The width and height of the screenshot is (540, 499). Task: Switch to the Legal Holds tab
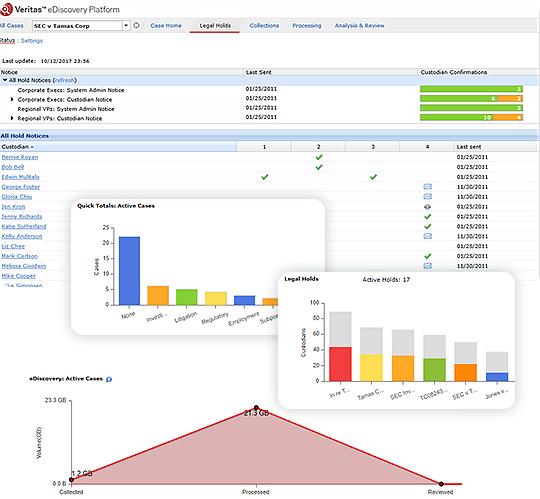(215, 25)
